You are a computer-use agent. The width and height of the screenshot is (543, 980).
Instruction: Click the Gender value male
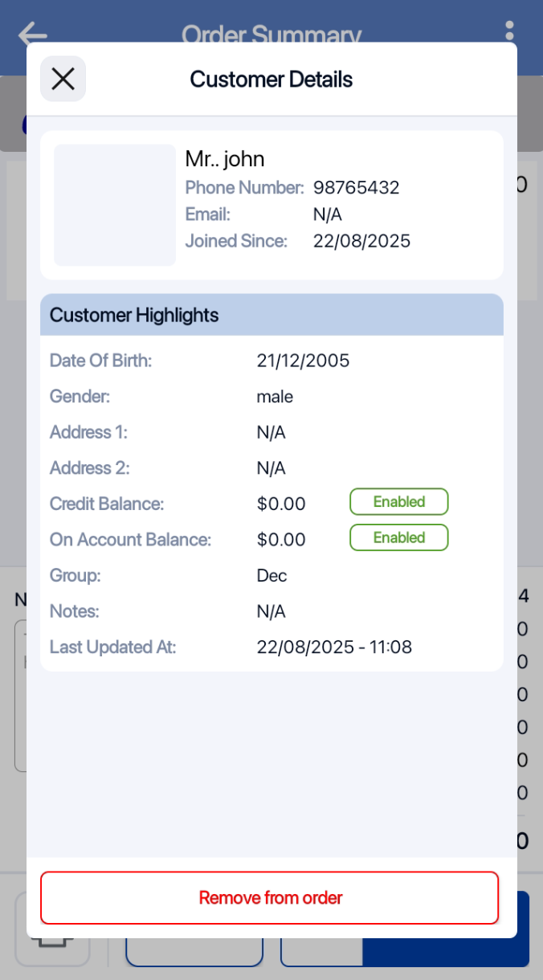click(x=275, y=397)
